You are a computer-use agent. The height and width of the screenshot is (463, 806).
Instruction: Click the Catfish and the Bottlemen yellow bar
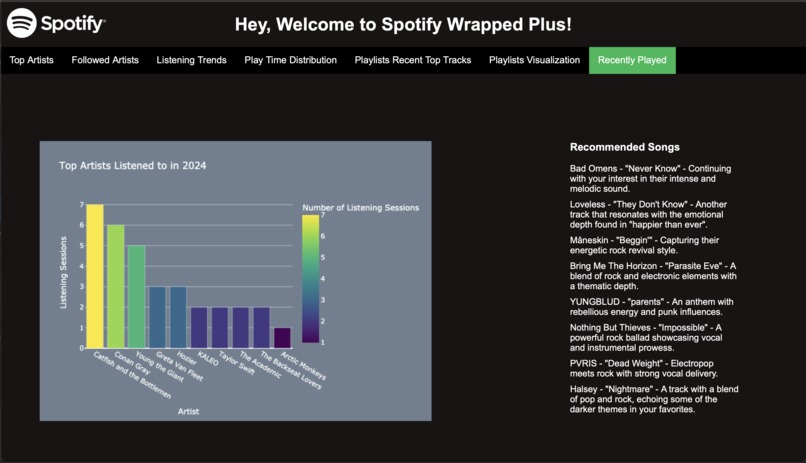(x=95, y=276)
